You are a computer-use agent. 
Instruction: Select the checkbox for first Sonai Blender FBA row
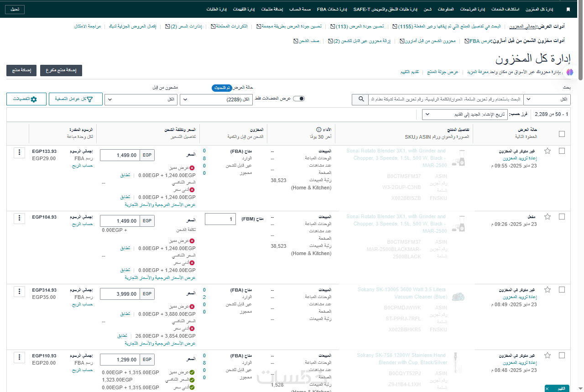click(562, 151)
